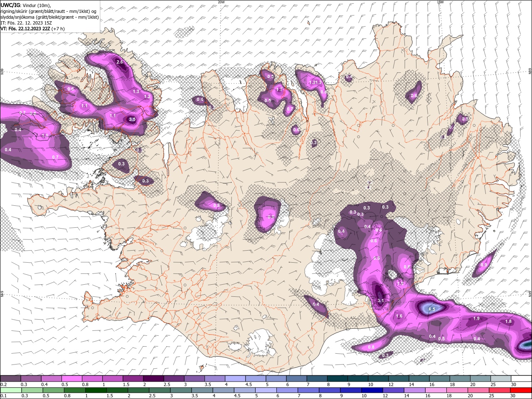Pick the dark teal 9 snow swatch
Image resolution: width=532 pixels, height=399 pixels.
point(357,378)
